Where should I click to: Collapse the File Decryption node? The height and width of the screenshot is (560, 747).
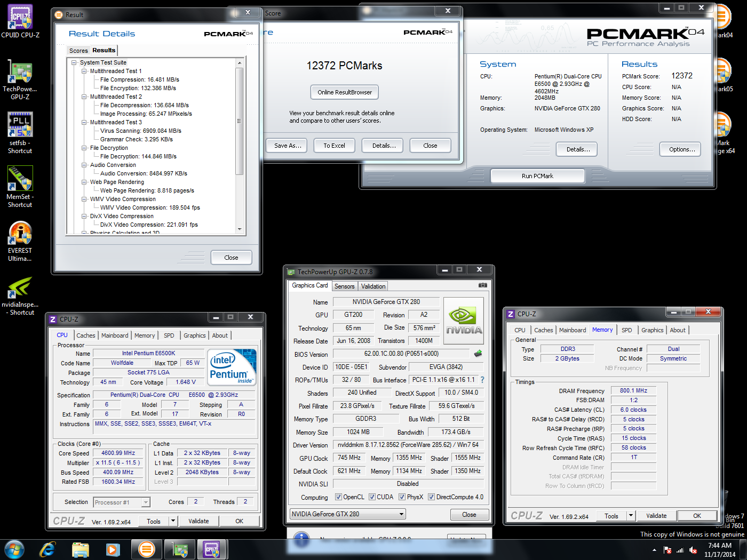84,148
